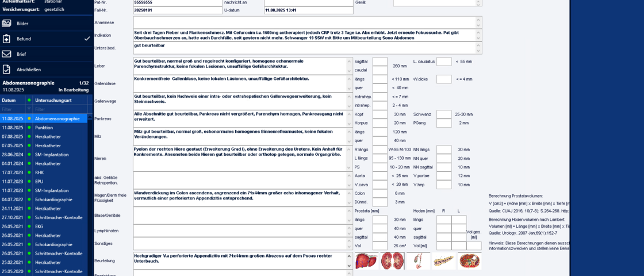The height and width of the screenshot is (276, 644).
Task: Open the Bilder gallery icon
Action: 6,24
